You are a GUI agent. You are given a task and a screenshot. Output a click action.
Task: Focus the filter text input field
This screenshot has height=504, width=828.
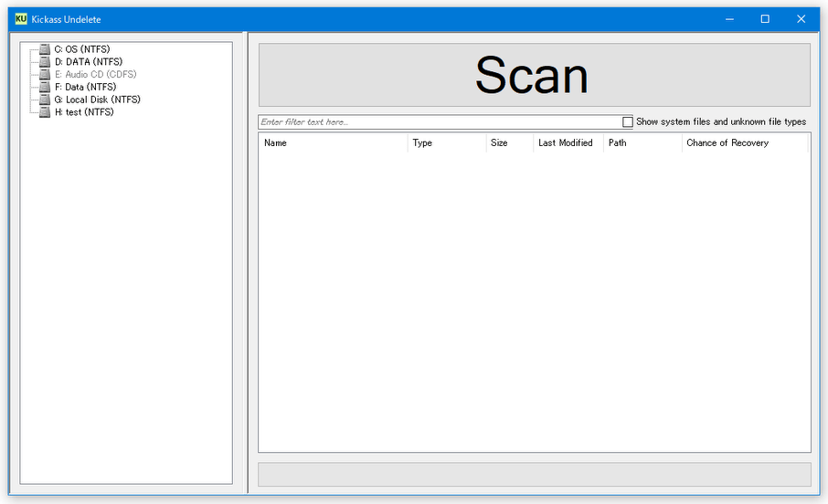(441, 122)
